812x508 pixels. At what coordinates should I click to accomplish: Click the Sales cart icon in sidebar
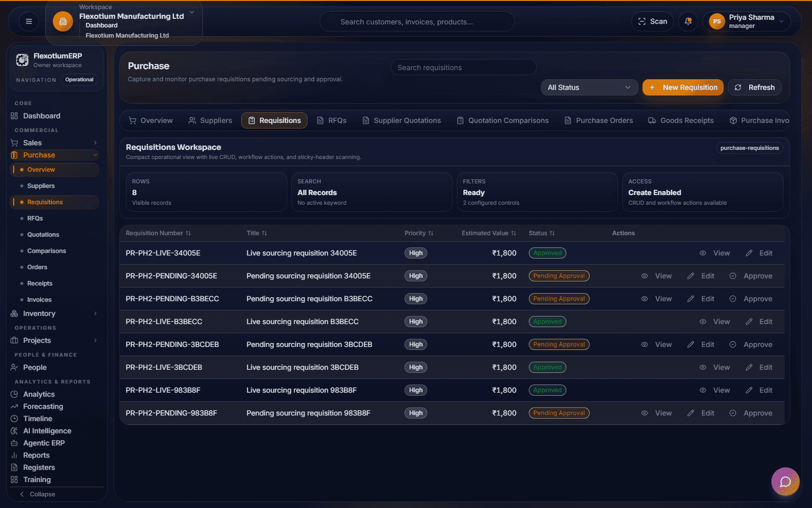coord(14,143)
